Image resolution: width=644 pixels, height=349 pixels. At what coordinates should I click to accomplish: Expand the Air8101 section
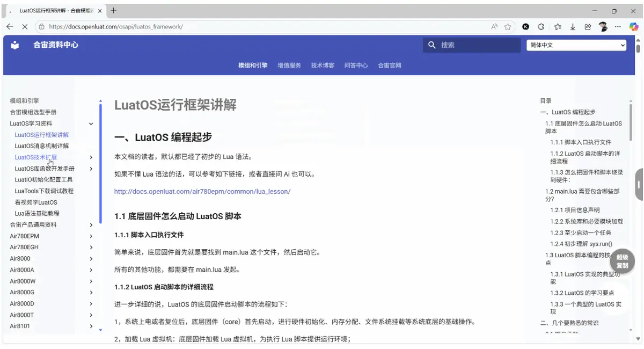coord(91,326)
